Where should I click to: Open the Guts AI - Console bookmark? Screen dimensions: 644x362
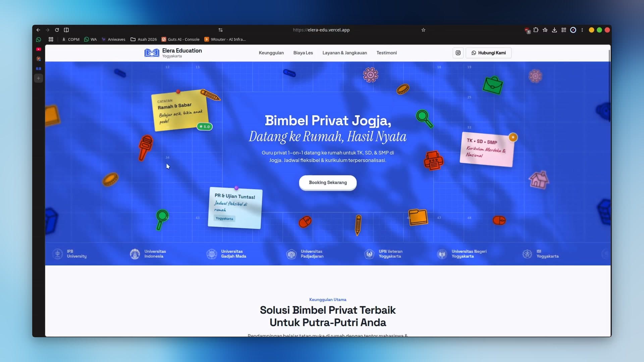click(x=180, y=39)
